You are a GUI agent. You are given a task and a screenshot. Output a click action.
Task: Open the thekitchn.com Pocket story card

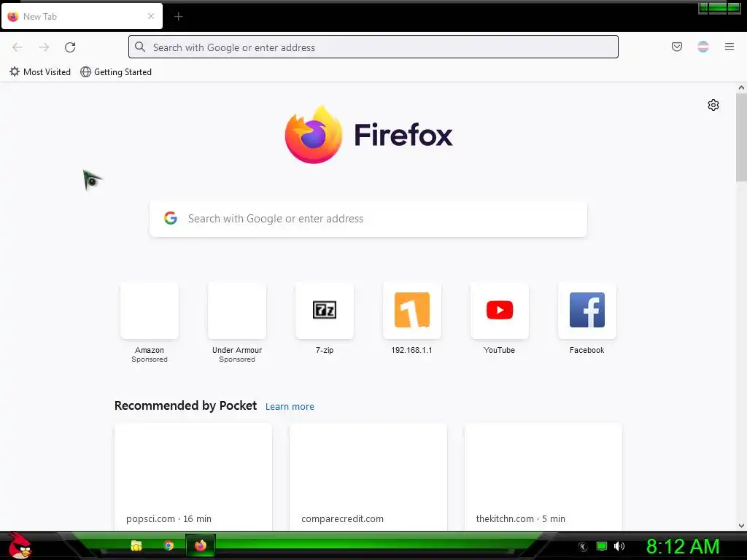[543, 477]
